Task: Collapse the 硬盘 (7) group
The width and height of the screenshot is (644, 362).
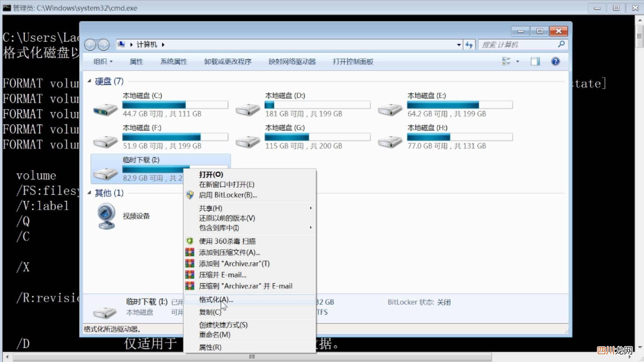Action: [x=89, y=81]
